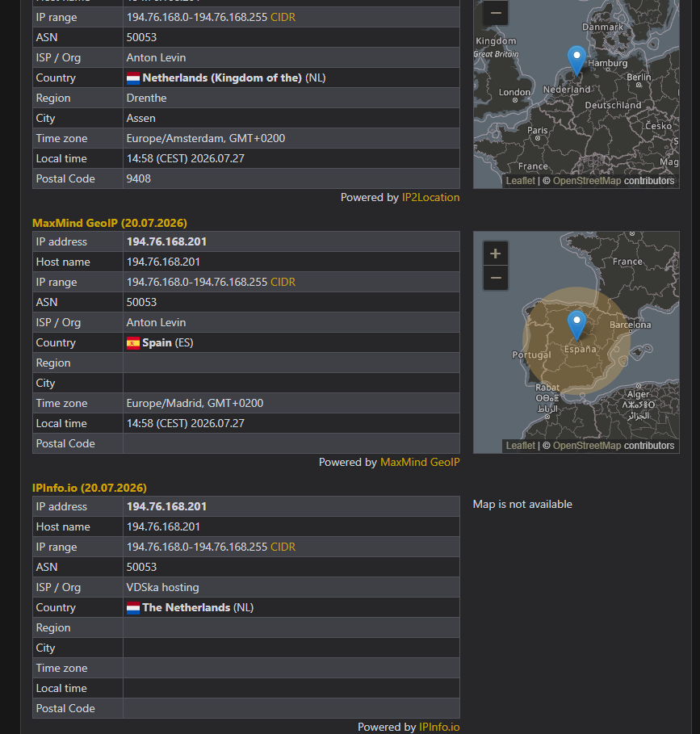The image size is (700, 734).
Task: Select the Drenthe region value
Action: [x=146, y=99]
